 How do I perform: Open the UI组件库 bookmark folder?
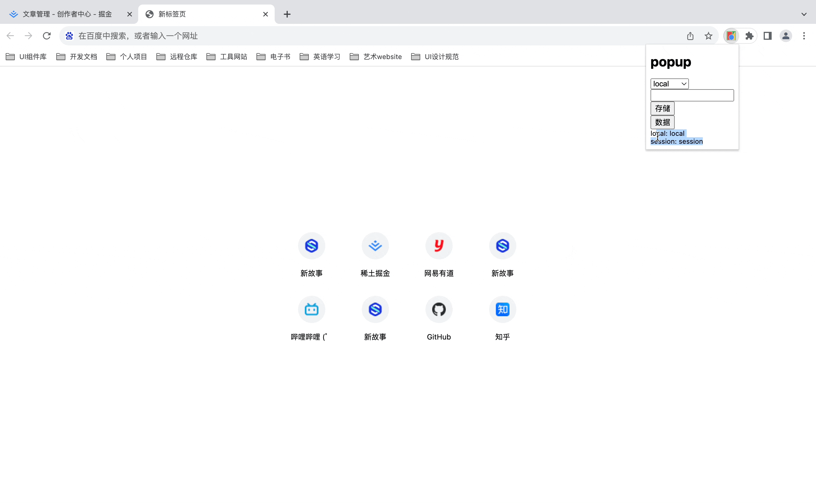pyautogui.click(x=26, y=57)
